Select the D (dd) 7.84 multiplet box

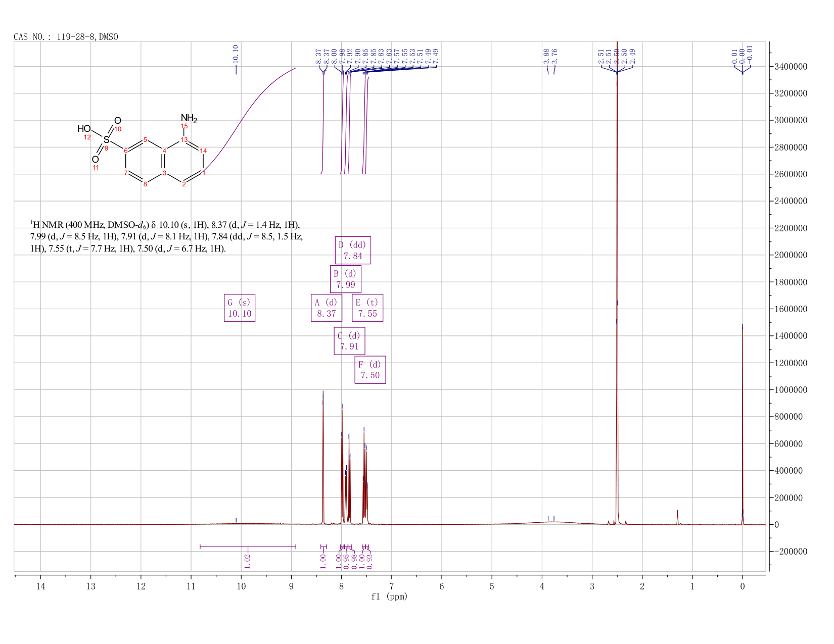(x=353, y=251)
